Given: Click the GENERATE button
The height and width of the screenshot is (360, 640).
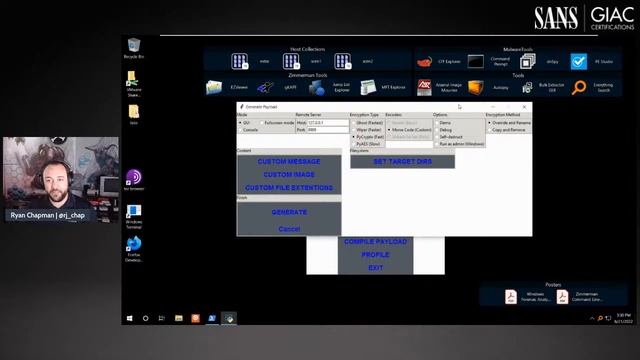Looking at the screenshot, I should [289, 212].
